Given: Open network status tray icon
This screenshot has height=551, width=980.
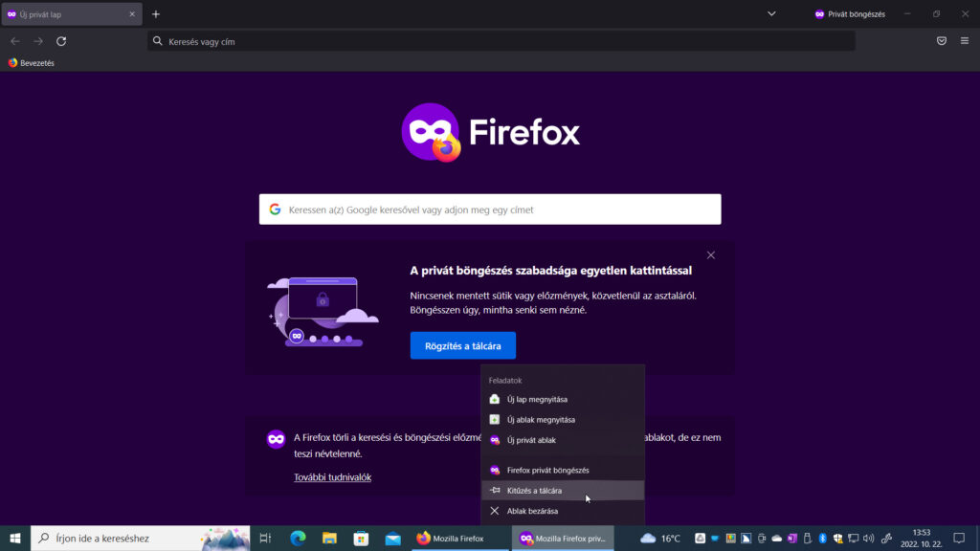Looking at the screenshot, I should click(853, 538).
